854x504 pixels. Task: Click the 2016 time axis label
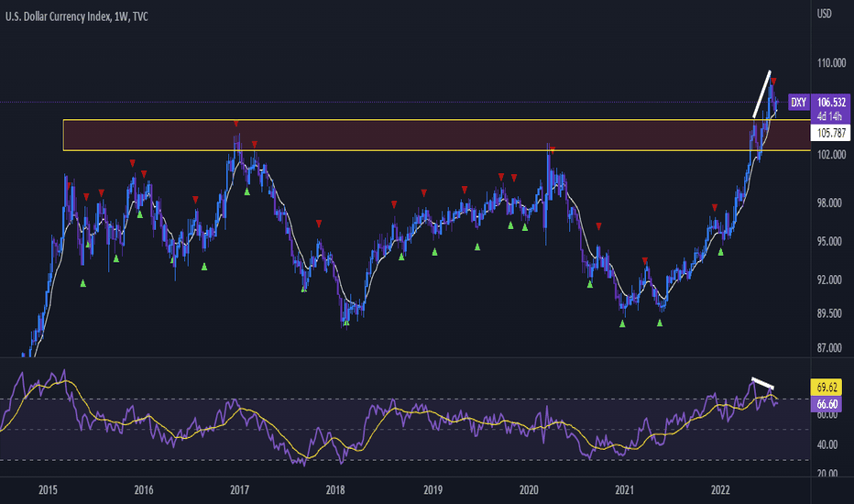(x=144, y=490)
